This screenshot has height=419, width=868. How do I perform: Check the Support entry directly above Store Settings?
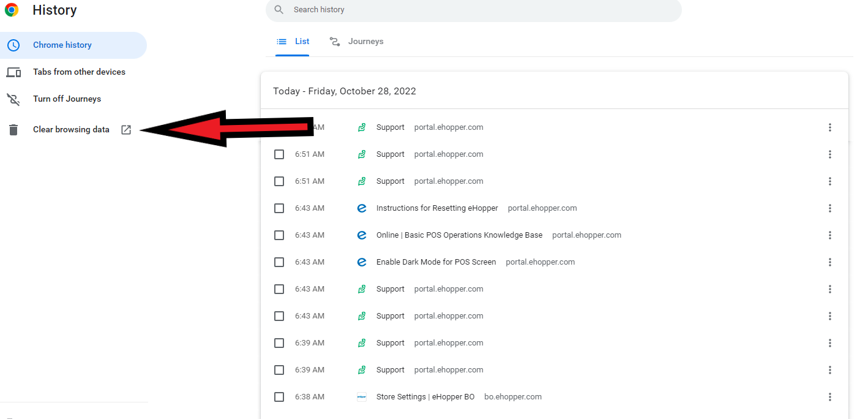pos(279,370)
